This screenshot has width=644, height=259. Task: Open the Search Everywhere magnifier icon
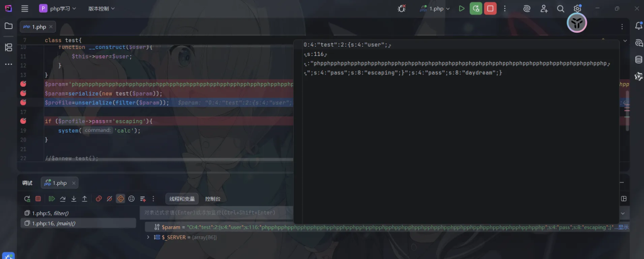pyautogui.click(x=560, y=9)
